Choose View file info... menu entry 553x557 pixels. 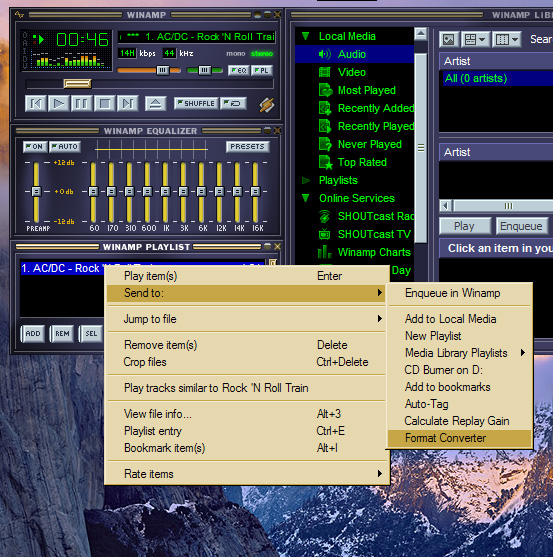click(246, 414)
